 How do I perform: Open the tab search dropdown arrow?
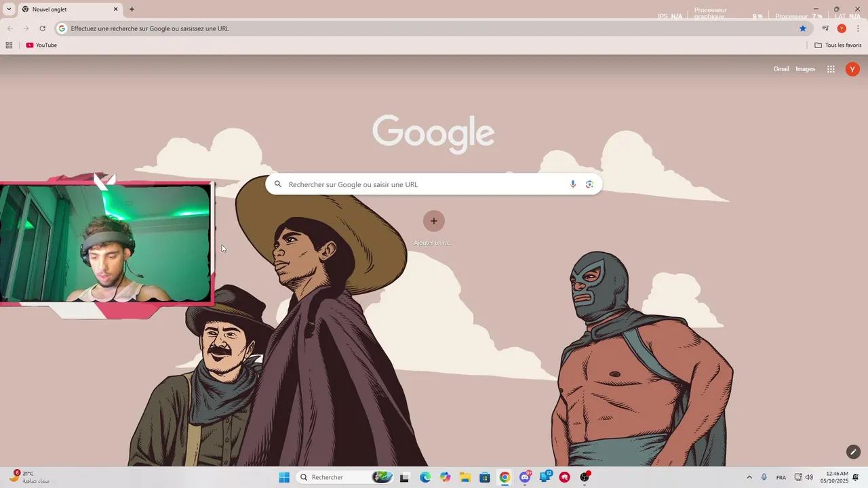tap(9, 9)
